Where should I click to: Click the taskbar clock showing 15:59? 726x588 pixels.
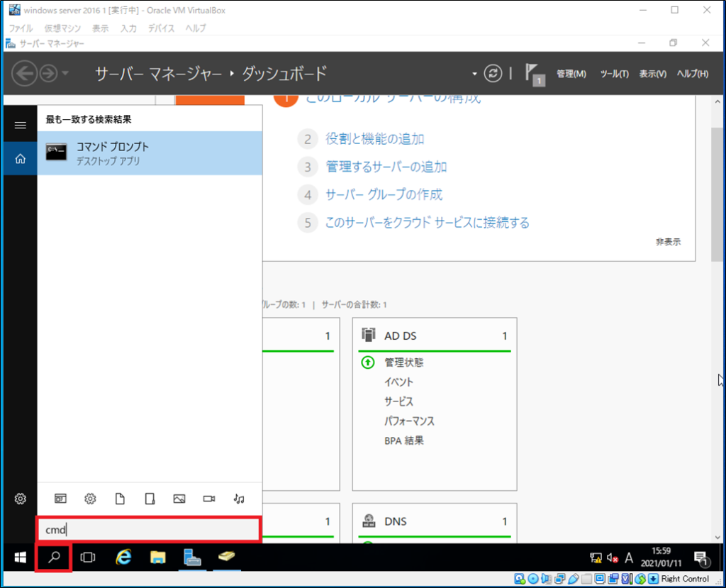661,558
